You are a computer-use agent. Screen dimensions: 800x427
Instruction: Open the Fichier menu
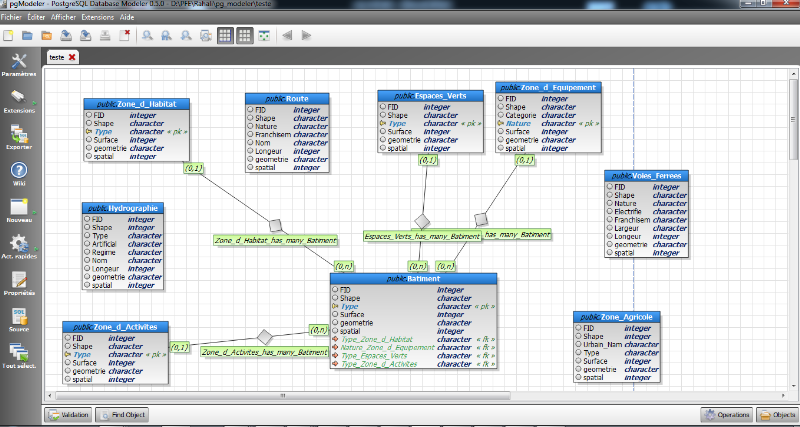point(12,18)
